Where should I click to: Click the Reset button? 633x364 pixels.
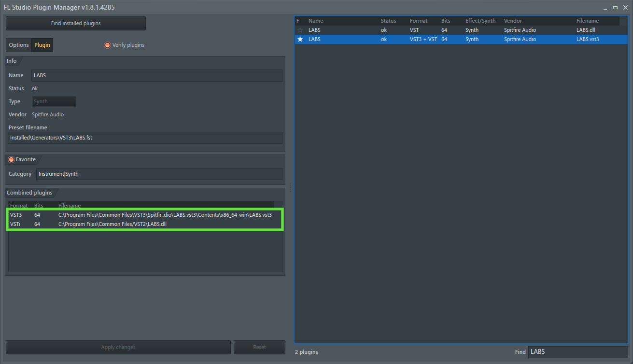tap(259, 347)
